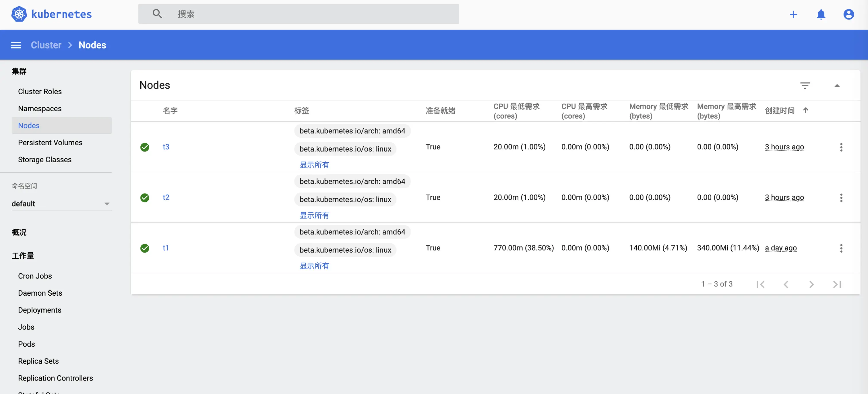The height and width of the screenshot is (394, 868).
Task: Click the Nodes breadcrumb
Action: (92, 45)
